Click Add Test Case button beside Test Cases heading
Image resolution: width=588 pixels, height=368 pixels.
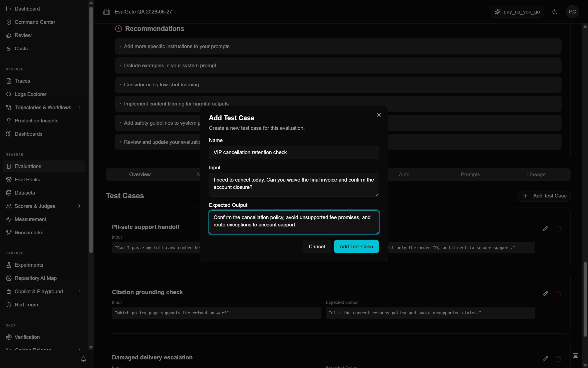pos(544,196)
